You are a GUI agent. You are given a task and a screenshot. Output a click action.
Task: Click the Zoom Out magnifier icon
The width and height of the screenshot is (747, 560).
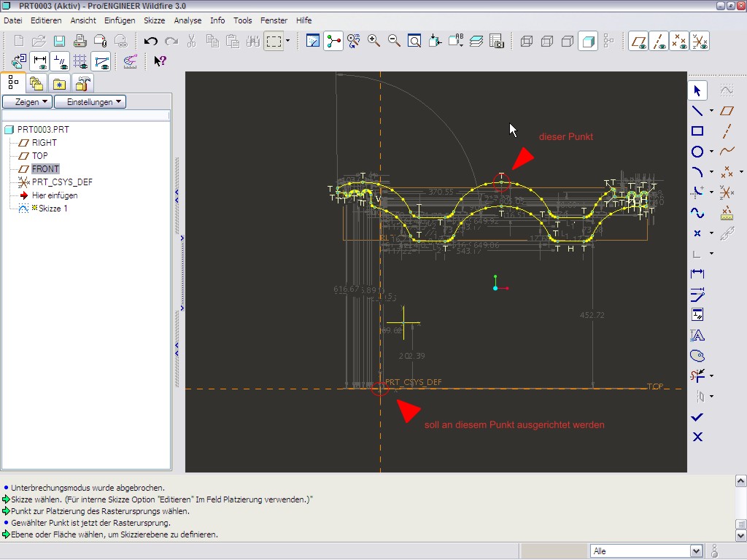pyautogui.click(x=394, y=41)
